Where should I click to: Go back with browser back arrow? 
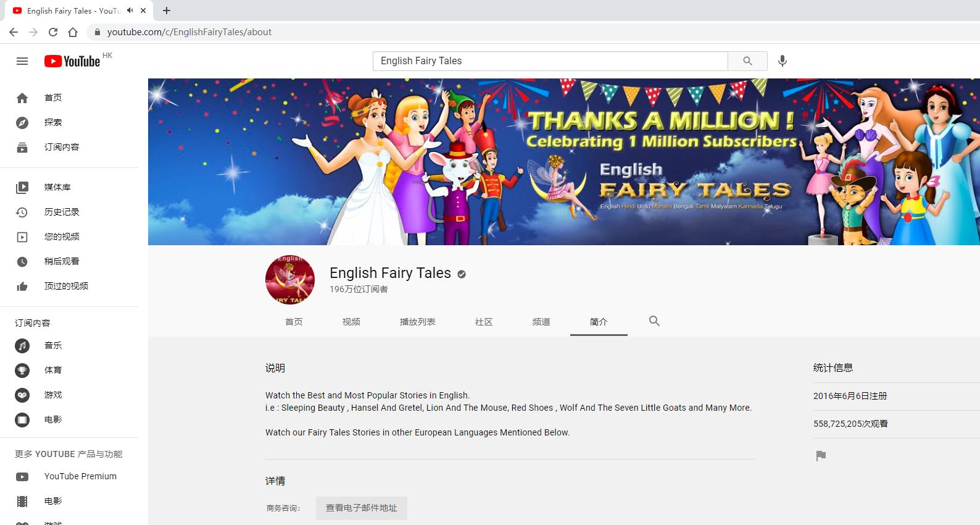coord(14,32)
